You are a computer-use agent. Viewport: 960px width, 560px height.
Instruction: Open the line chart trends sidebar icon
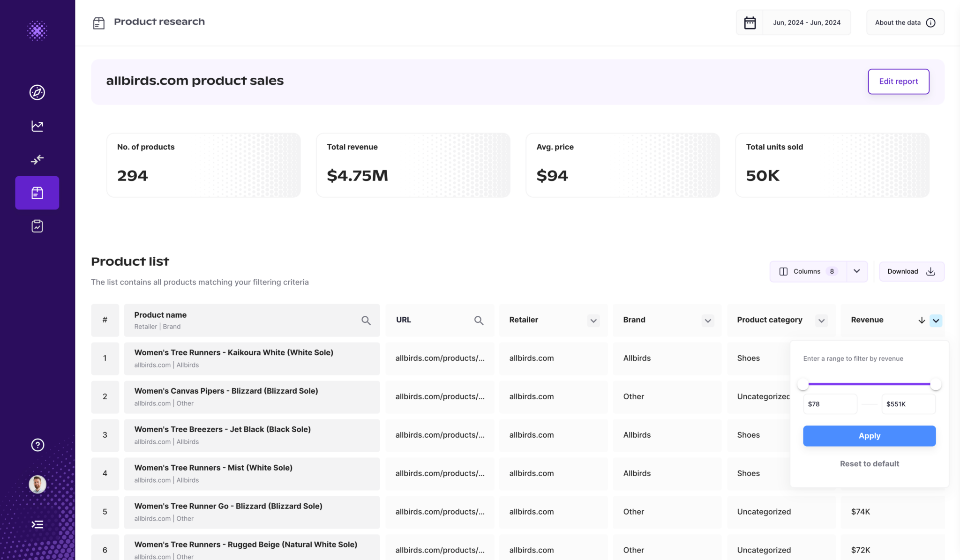37,126
